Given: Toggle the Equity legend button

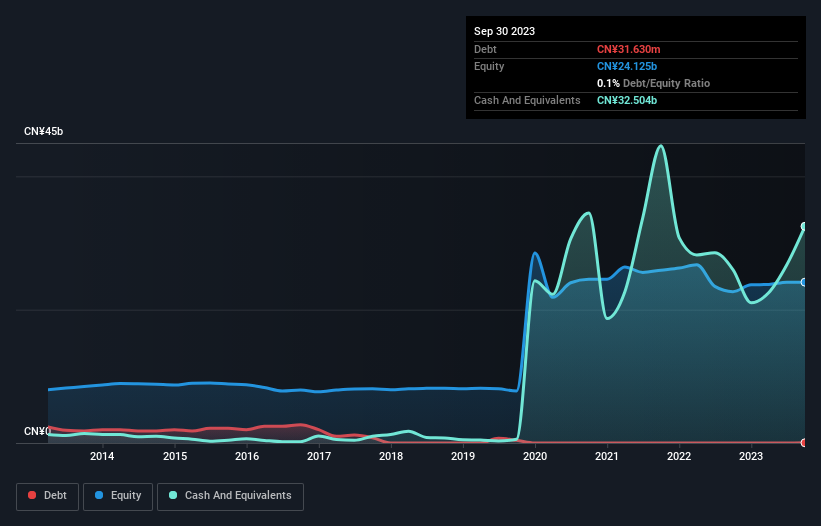Looking at the screenshot, I should (118, 496).
